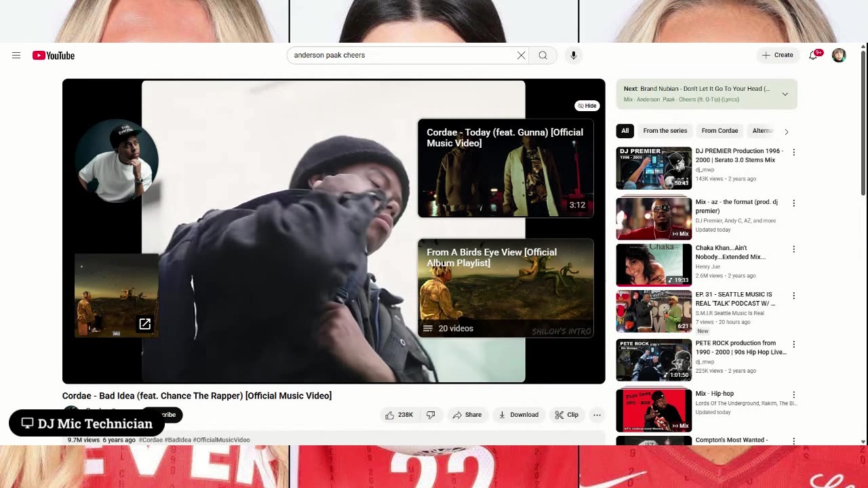Open Mix - az - the format thumbnail
The image size is (868, 488).
[x=654, y=218]
